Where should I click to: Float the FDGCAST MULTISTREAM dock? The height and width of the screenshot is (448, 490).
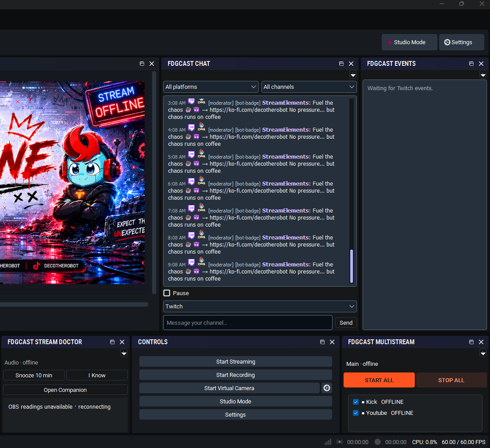tap(471, 342)
